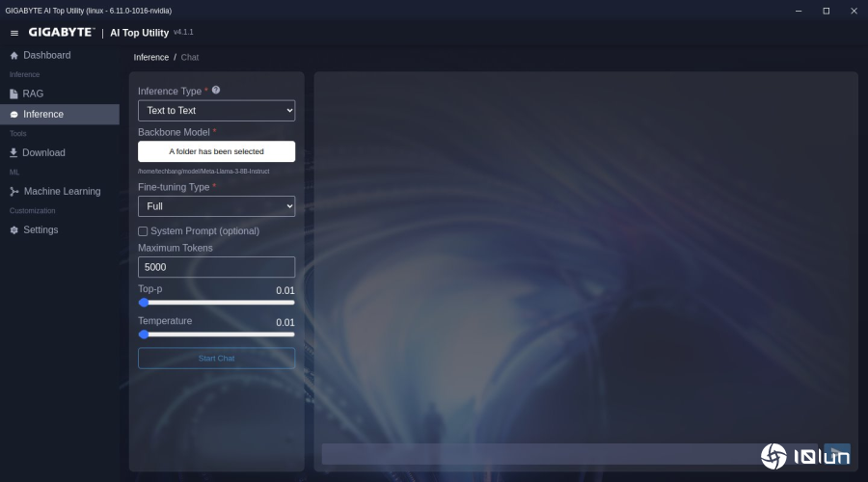The height and width of the screenshot is (482, 868).
Task: Click the Temperature slider handle
Action: pos(144,335)
